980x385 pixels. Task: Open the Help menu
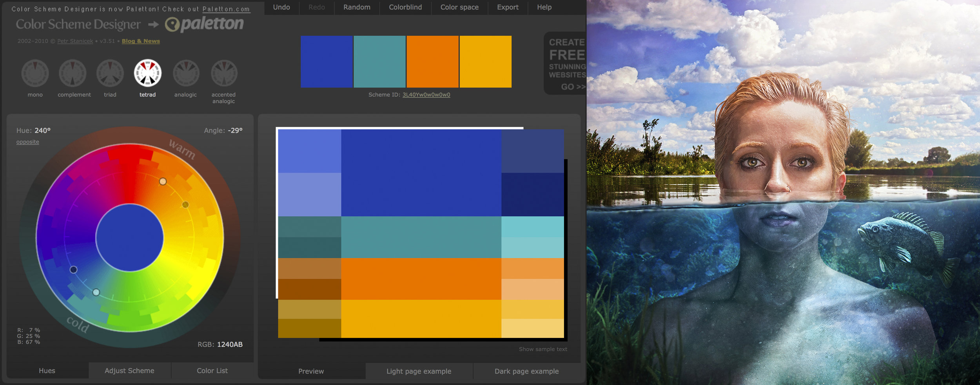point(544,7)
